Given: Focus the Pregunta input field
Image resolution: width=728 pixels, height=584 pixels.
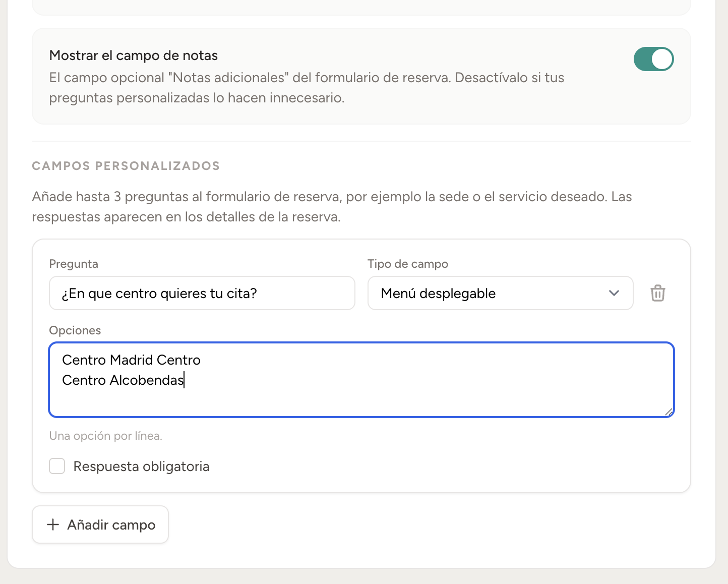Looking at the screenshot, I should pyautogui.click(x=202, y=293).
